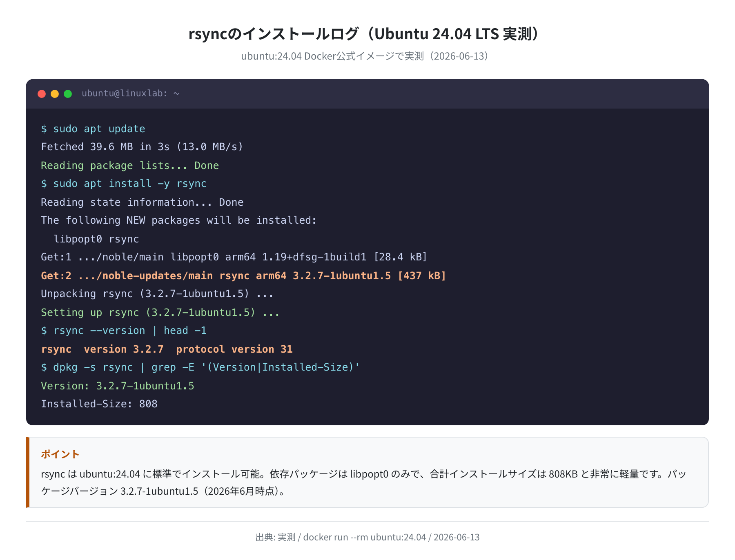Select the '$ sudo apt update' command line
The image size is (735, 560).
coord(93,129)
